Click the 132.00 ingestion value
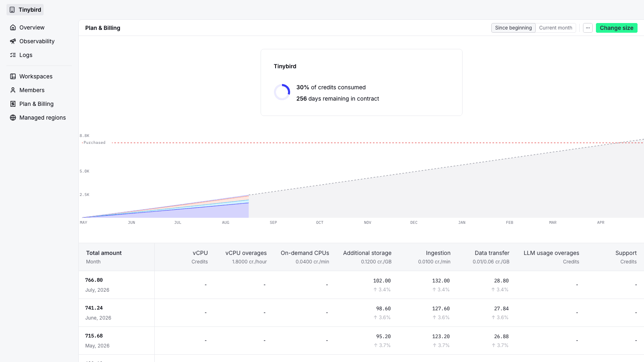This screenshot has height=362, width=644. tap(441, 281)
